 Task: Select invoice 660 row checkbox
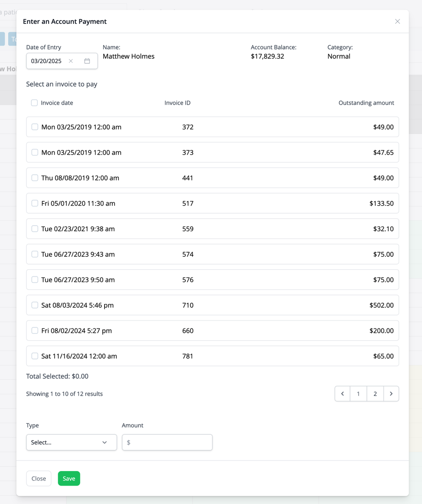click(35, 331)
